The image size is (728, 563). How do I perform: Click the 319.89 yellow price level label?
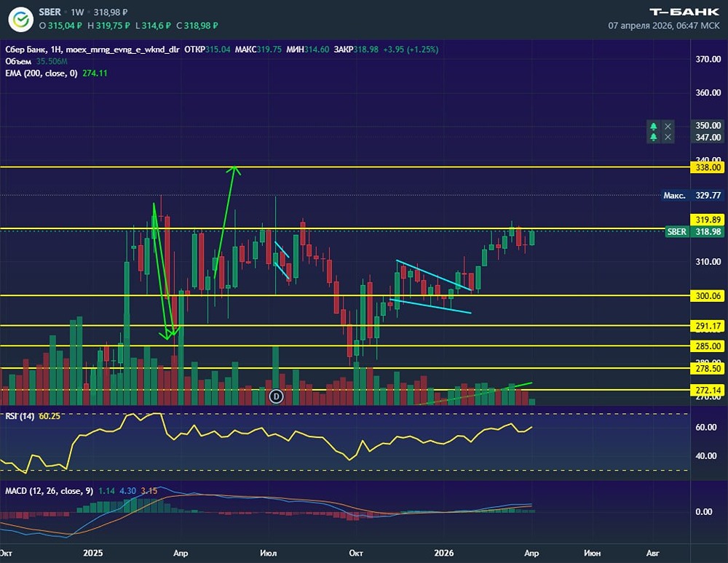pyautogui.click(x=708, y=220)
